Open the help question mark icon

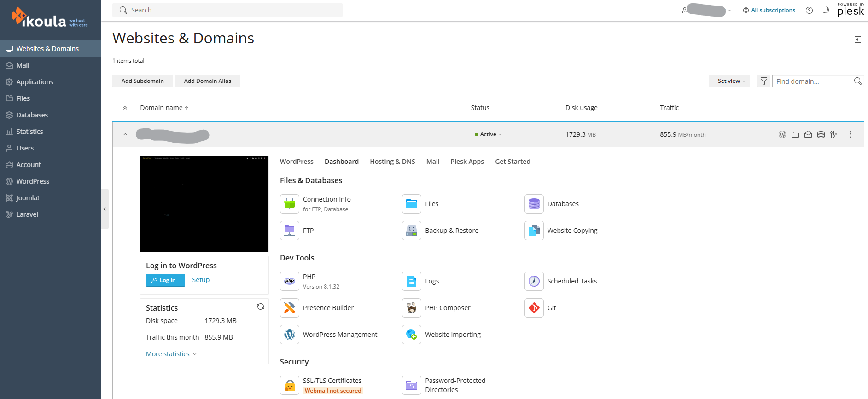(x=809, y=10)
